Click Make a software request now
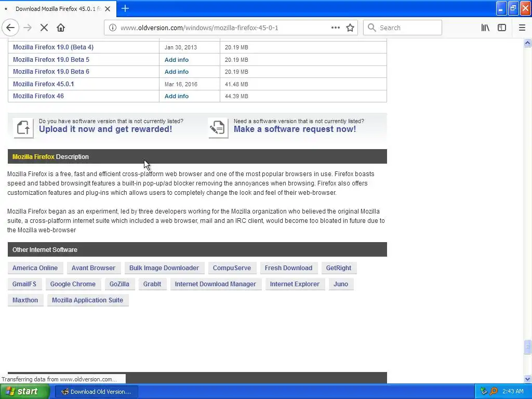 point(295,129)
